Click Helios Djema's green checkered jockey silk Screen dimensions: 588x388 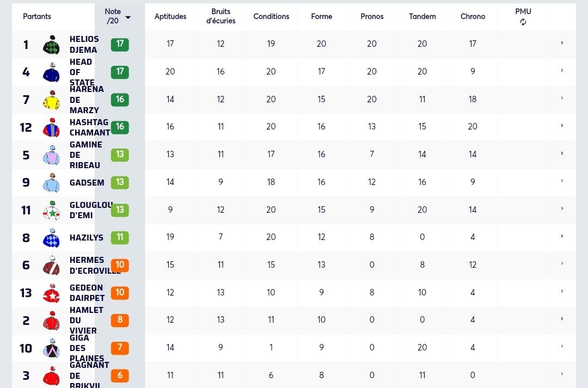pyautogui.click(x=51, y=45)
